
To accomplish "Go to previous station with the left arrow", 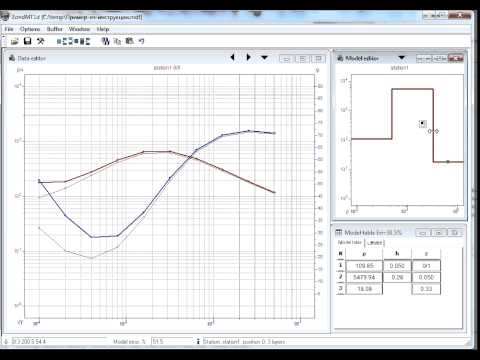I will click(x=232, y=57).
